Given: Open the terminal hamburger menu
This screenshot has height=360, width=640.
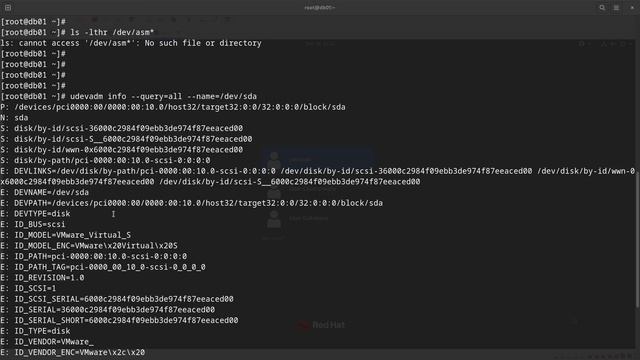Looking at the screenshot, I should point(616,7).
